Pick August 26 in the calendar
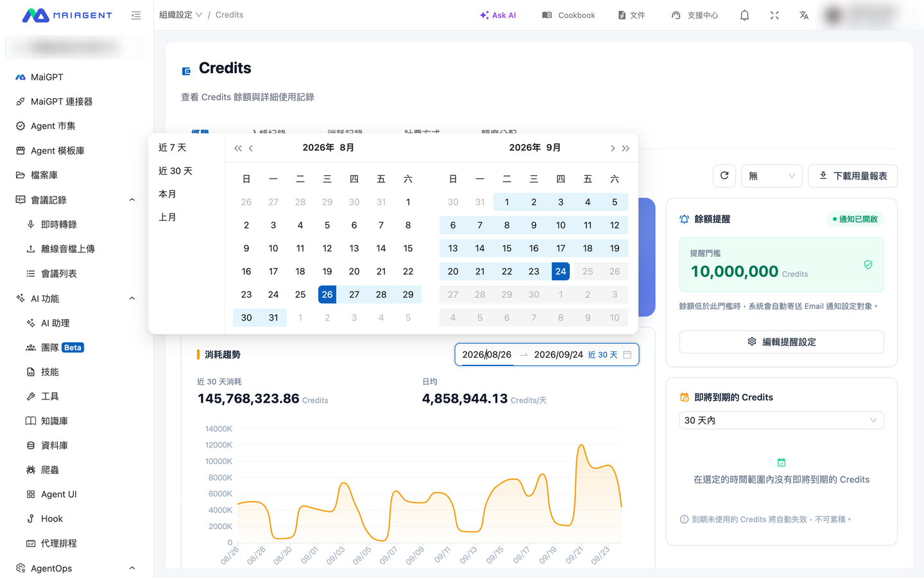The image size is (924, 578). 327,294
